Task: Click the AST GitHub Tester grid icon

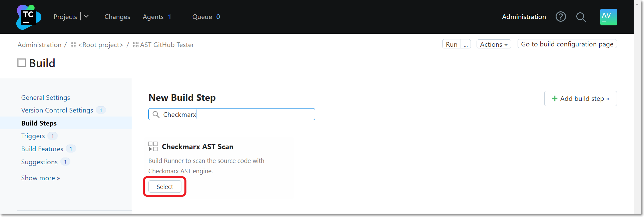Action: [136, 45]
